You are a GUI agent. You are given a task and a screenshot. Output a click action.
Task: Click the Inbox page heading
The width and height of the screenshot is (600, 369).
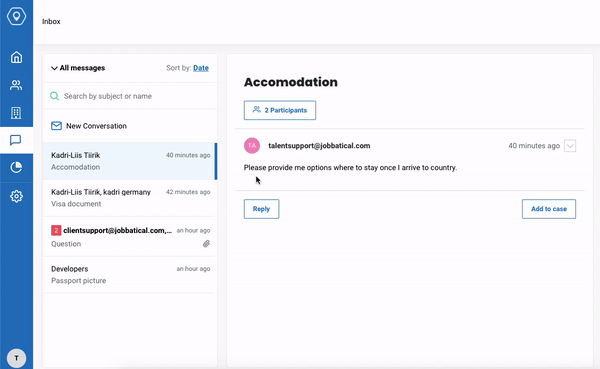pos(51,21)
